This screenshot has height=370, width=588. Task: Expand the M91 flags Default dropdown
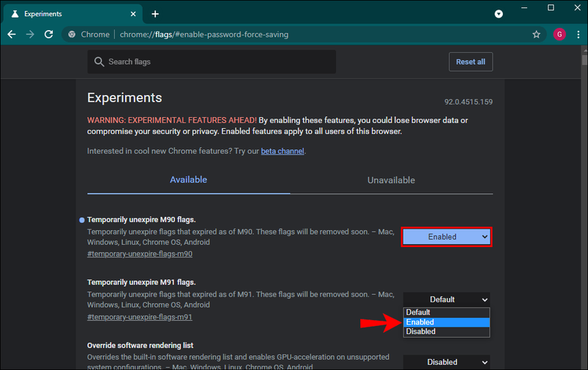[446, 299]
